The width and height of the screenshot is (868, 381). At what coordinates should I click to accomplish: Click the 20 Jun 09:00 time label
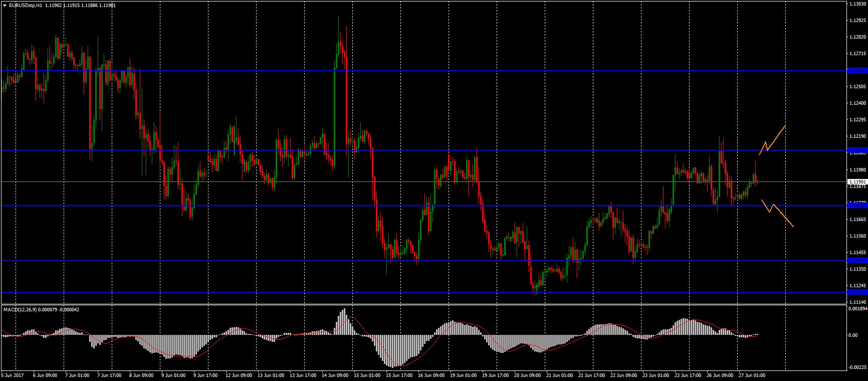[x=528, y=375]
